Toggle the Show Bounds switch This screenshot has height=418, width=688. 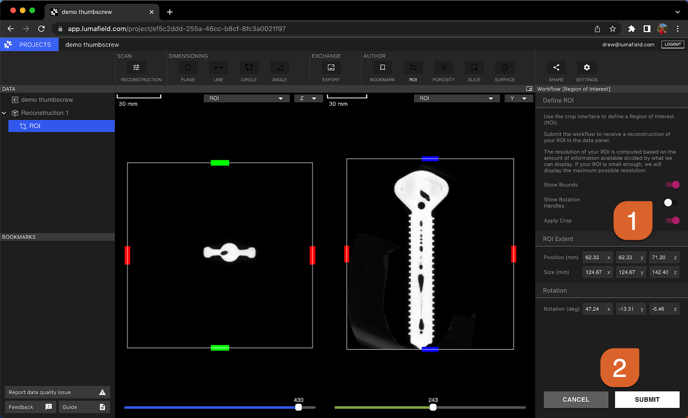[672, 185]
